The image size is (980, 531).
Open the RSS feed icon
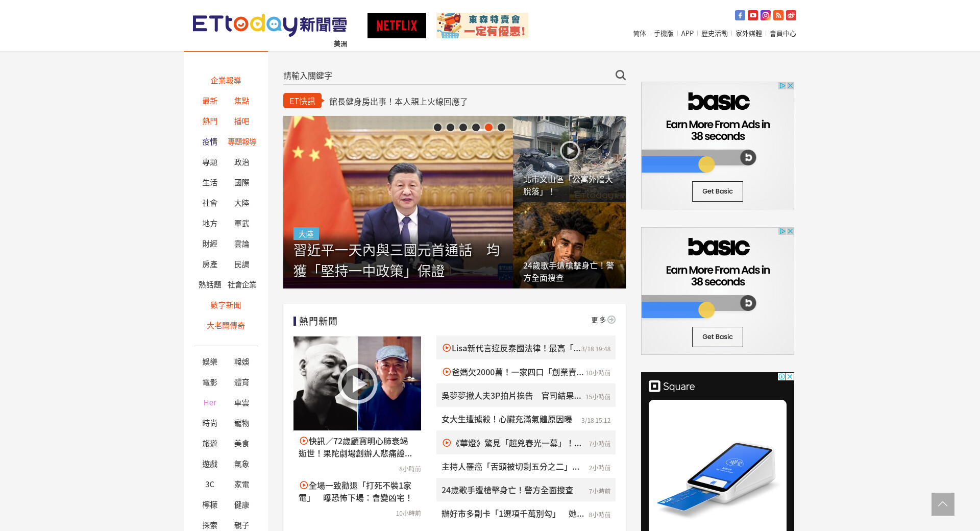point(778,15)
